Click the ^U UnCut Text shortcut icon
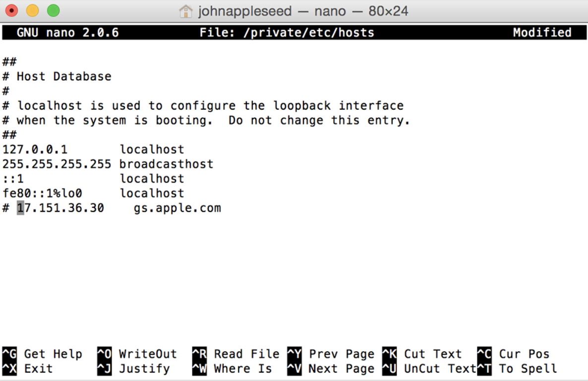 click(389, 369)
